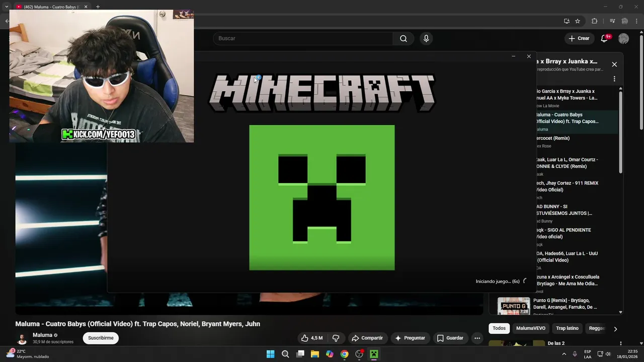Open Windows taskbar search
The height and width of the screenshot is (362, 644).
[x=285, y=354]
